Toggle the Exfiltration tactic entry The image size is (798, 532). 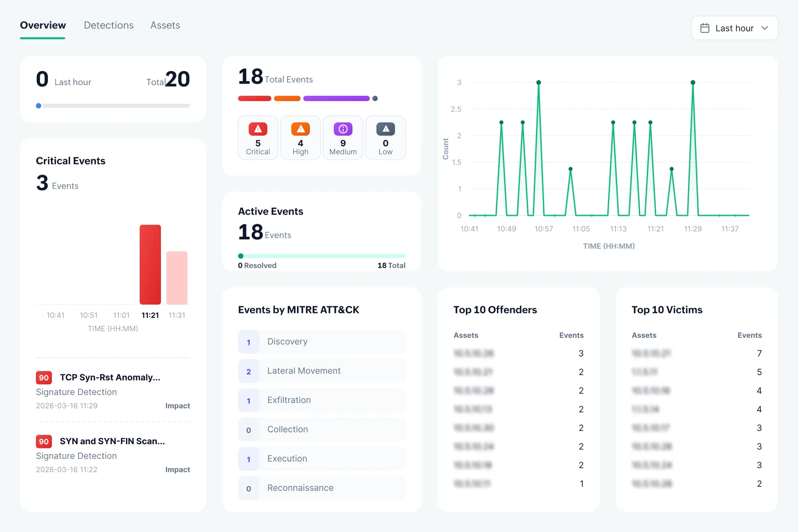(x=321, y=400)
